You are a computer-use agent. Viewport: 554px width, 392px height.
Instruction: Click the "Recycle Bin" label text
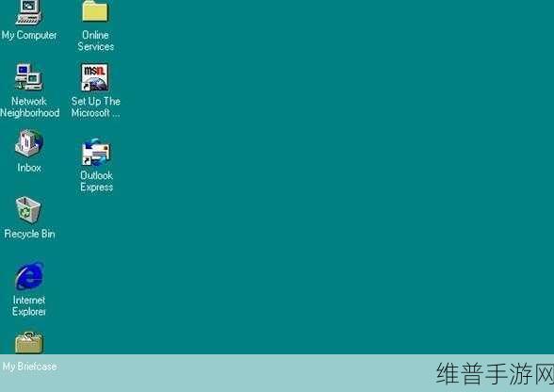pos(30,234)
